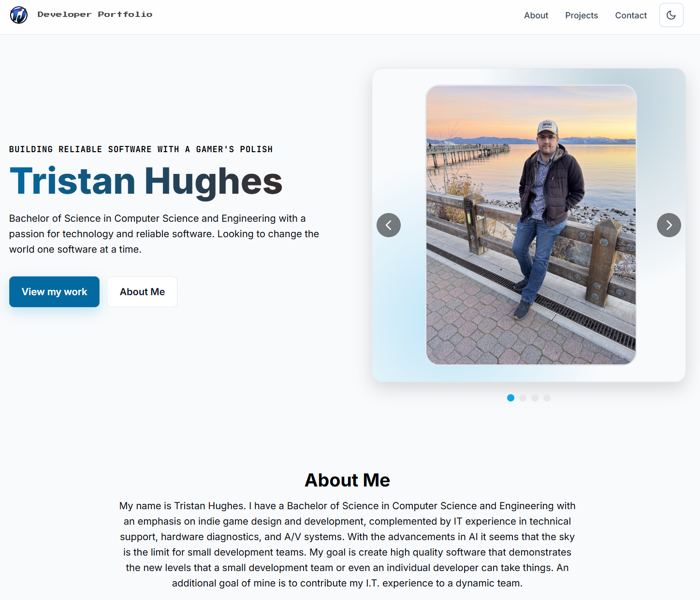Click the "About Me" section heading
Screen dimensions: 700x600
coord(347,480)
